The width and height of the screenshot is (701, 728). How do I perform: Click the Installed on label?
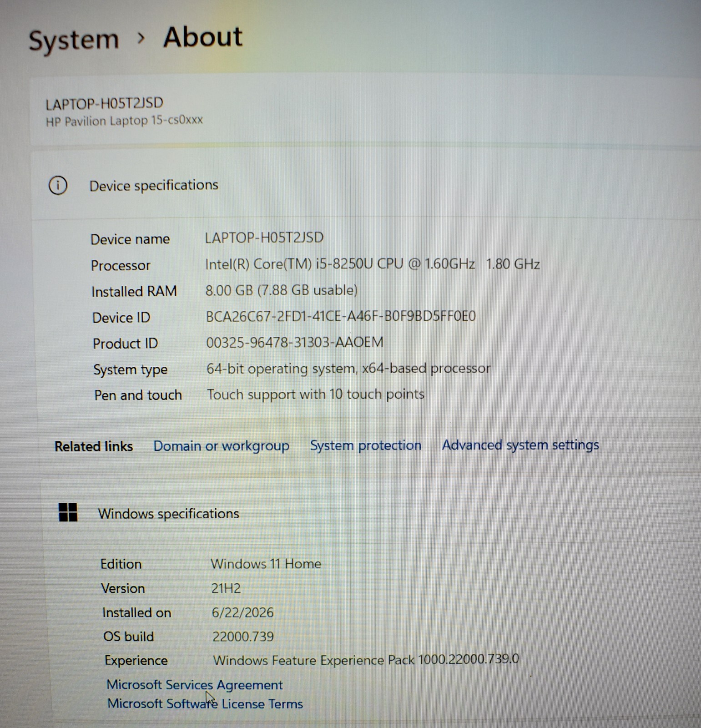click(x=137, y=613)
